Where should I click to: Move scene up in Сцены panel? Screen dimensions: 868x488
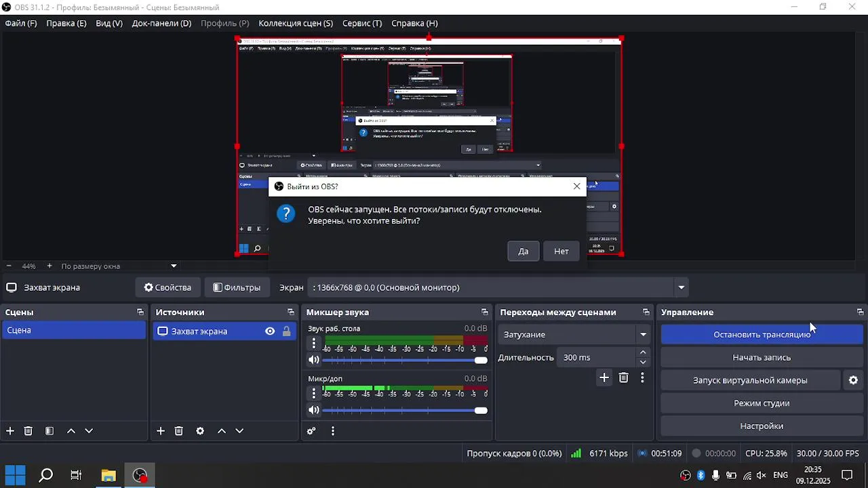[71, 431]
